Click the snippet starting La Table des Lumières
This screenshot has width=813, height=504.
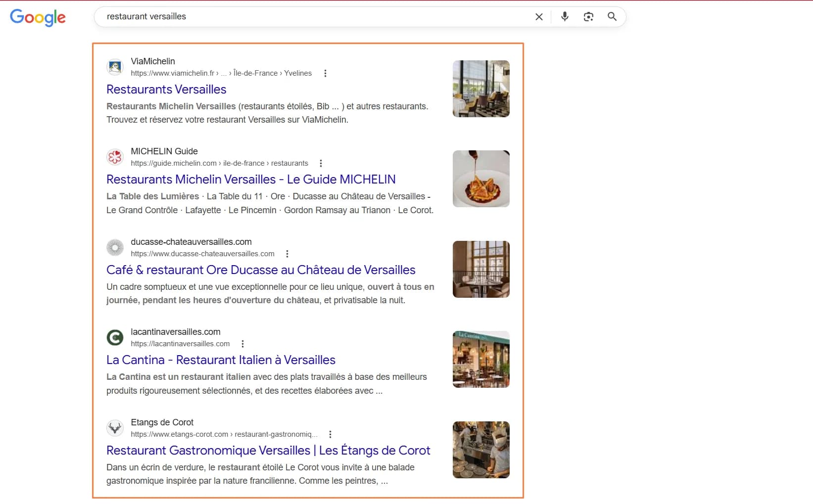[x=270, y=203]
